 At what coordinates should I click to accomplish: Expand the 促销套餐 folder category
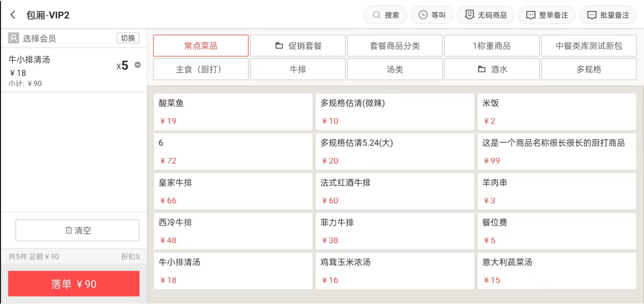[298, 46]
